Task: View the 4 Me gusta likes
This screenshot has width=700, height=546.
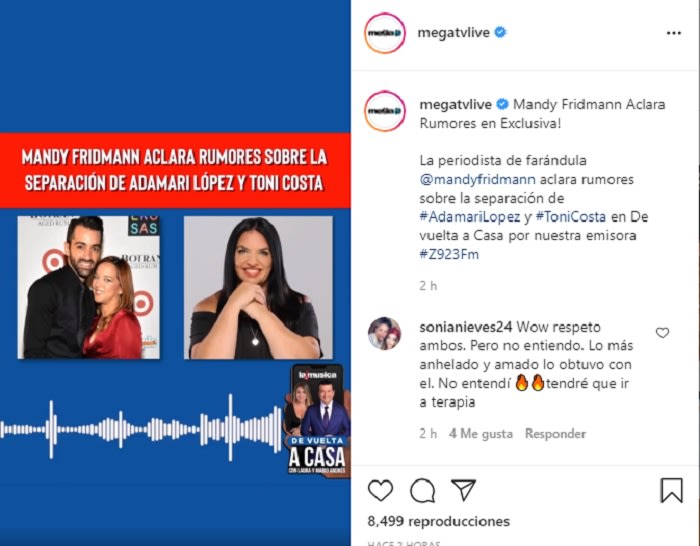Action: pyautogui.click(x=481, y=433)
